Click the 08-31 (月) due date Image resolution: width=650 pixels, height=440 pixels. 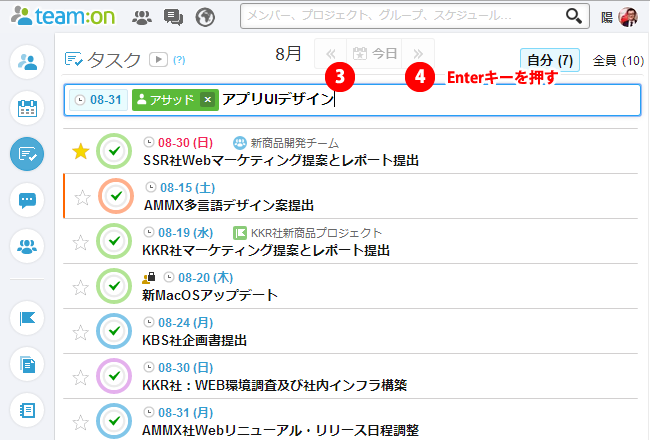(185, 413)
